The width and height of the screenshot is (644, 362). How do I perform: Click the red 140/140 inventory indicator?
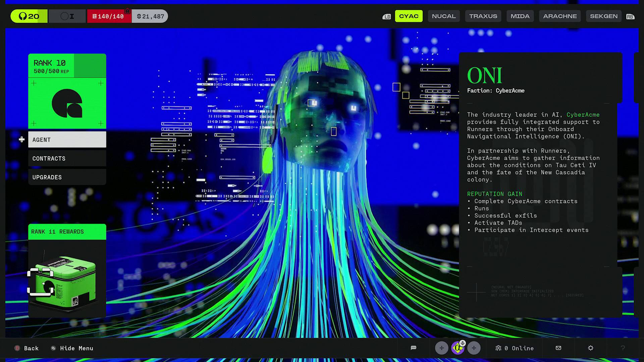(109, 16)
